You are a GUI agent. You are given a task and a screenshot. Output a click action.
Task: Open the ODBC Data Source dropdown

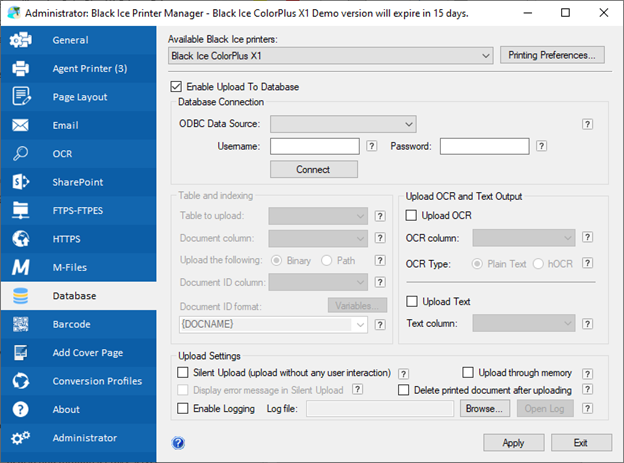pos(343,124)
